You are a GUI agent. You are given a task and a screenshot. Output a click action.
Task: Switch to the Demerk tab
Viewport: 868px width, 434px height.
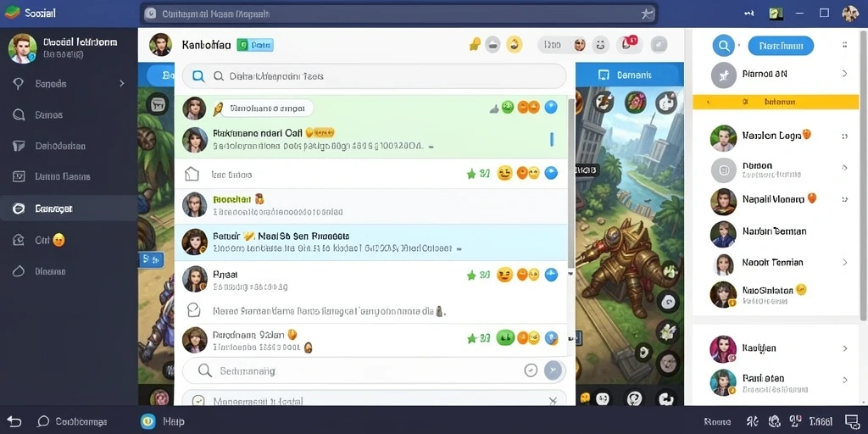(626, 75)
